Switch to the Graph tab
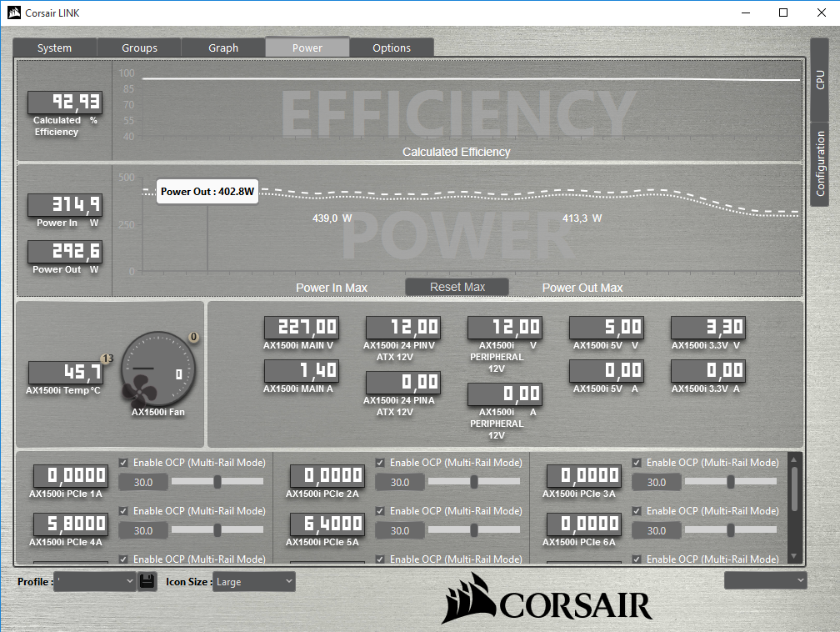 pos(223,48)
